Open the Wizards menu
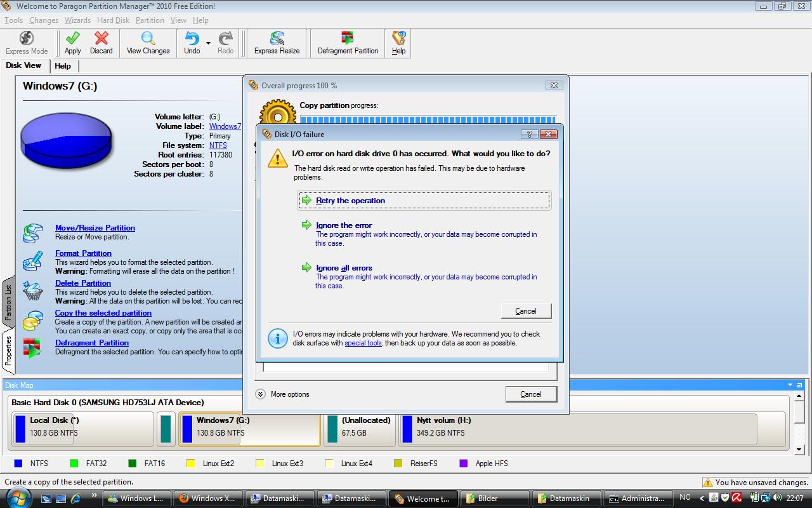 pyautogui.click(x=77, y=20)
